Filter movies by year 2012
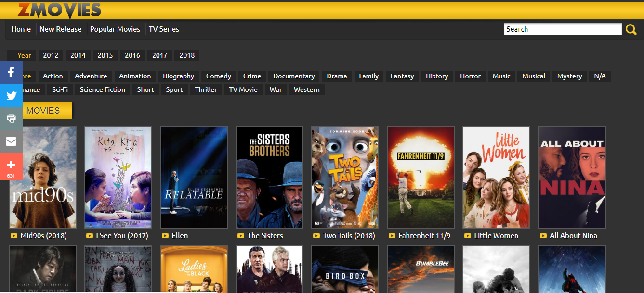The width and height of the screenshot is (644, 293). coord(51,55)
